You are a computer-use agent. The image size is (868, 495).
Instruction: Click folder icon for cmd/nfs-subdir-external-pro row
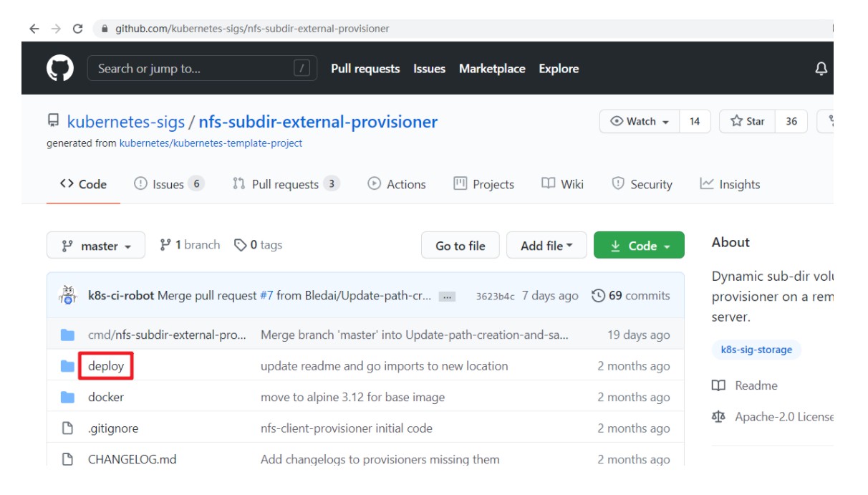click(67, 335)
